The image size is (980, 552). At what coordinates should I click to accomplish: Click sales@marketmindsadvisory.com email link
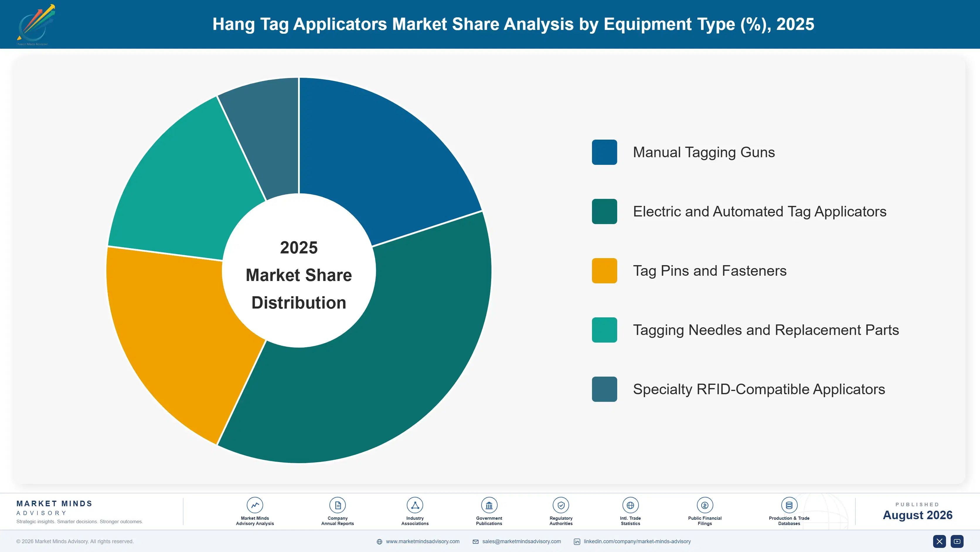tap(522, 541)
